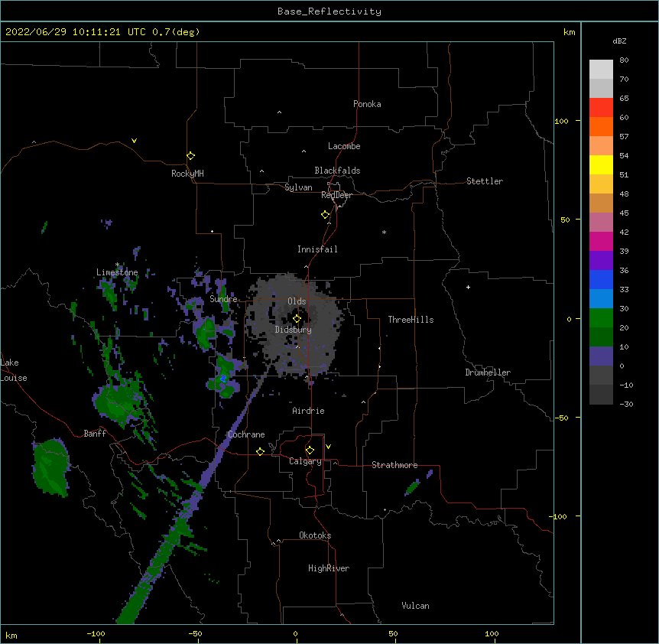Viewport: 659px width, 644px height.
Task: Click the green echo southeast of Strathmore
Action: pyautogui.click(x=412, y=488)
